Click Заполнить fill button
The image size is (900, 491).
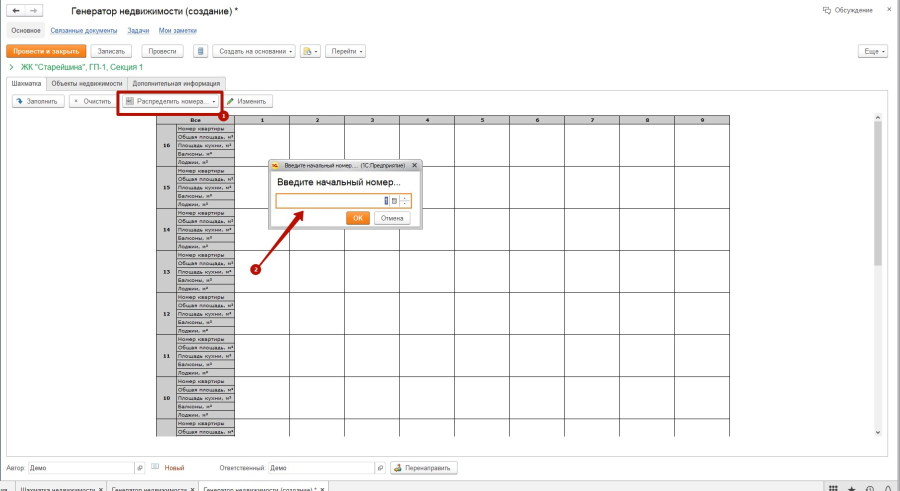pos(37,101)
